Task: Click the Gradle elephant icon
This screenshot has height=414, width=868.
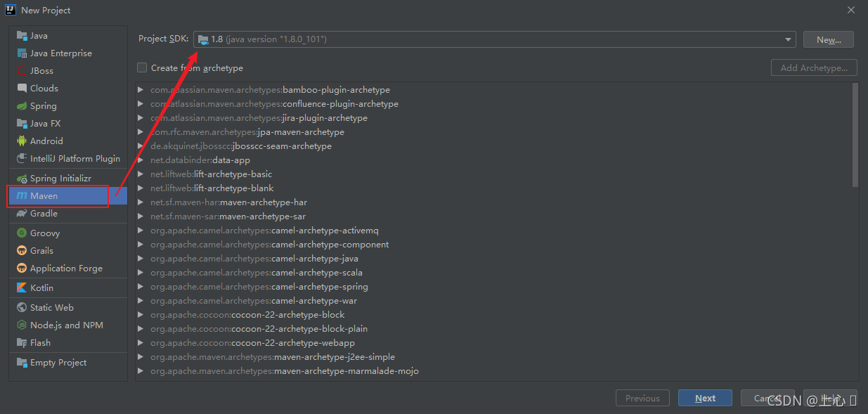Action: tap(22, 213)
